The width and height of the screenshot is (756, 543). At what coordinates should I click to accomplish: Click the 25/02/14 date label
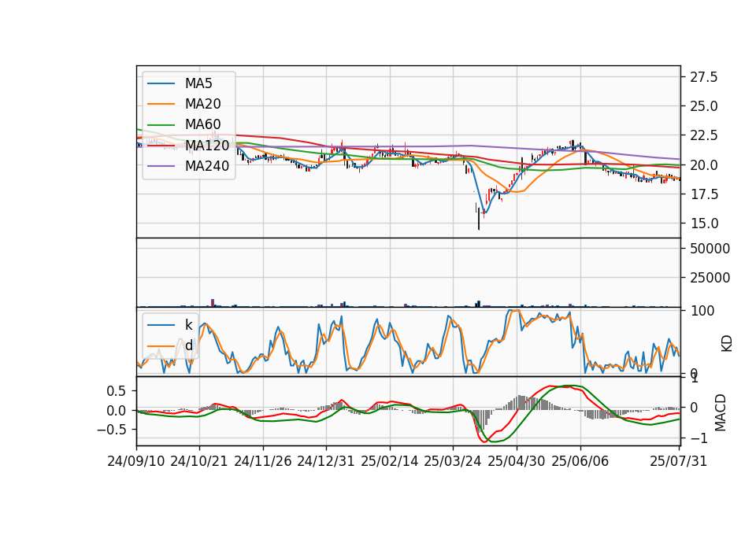[390, 461]
